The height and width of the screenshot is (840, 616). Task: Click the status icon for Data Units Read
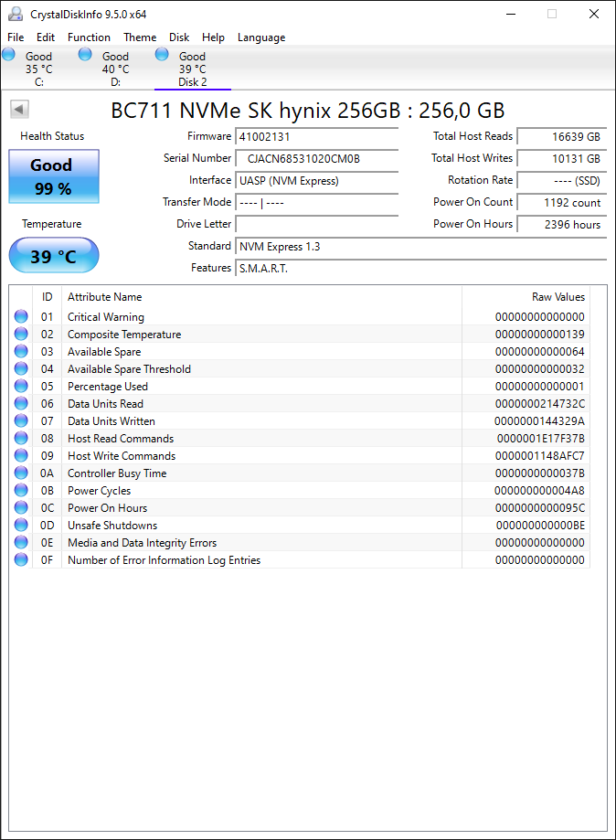21,403
